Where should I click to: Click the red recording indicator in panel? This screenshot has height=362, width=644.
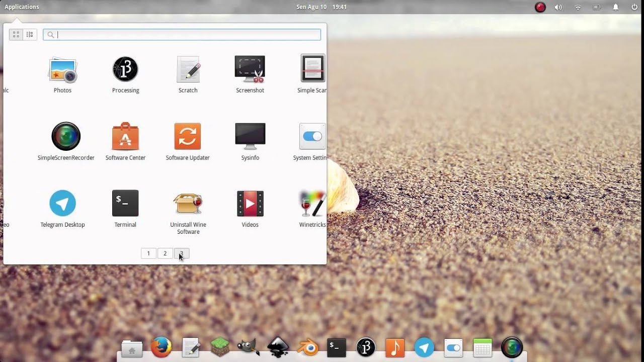[540, 7]
